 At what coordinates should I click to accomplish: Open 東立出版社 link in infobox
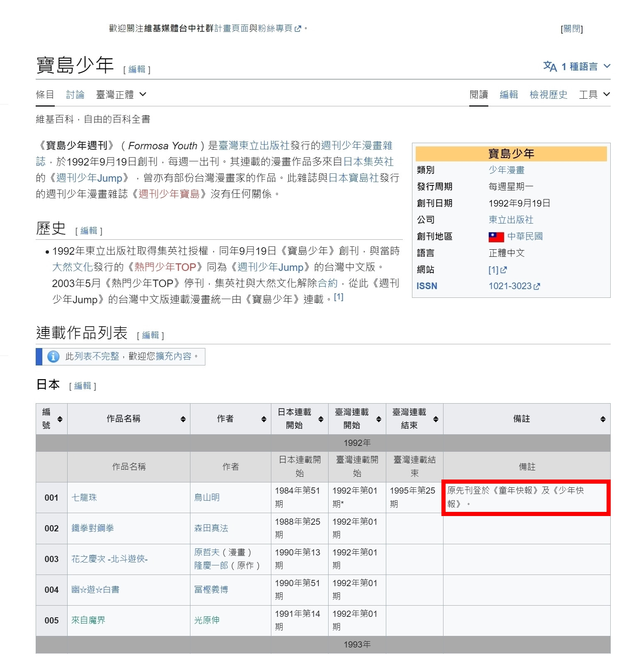[511, 220]
